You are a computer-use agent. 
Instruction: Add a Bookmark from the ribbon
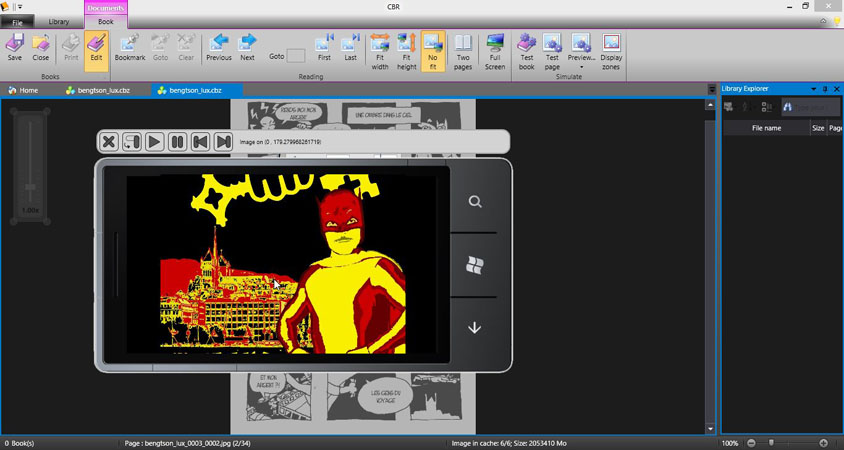130,47
